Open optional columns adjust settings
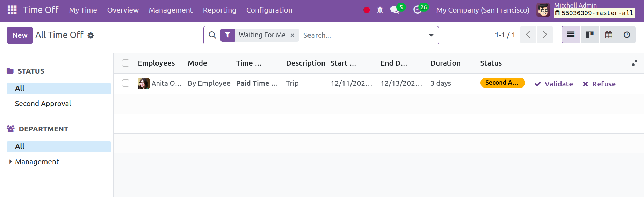 (634, 63)
